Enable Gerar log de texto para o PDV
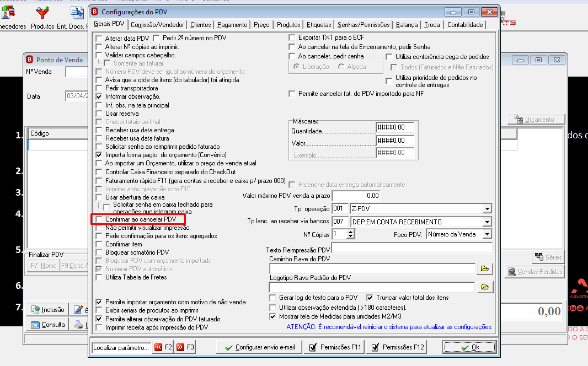Image resolution: width=588 pixels, height=366 pixels. point(272,298)
